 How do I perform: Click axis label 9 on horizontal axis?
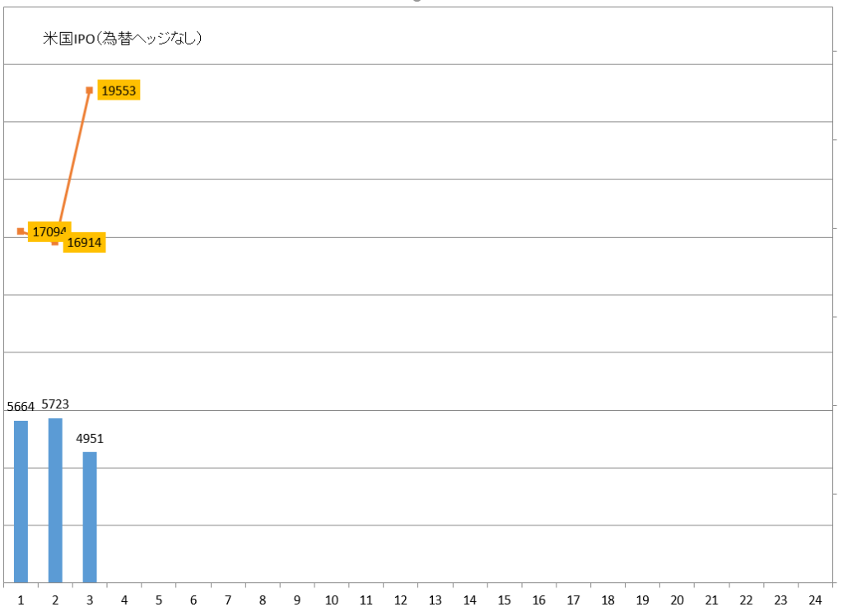coord(296,600)
